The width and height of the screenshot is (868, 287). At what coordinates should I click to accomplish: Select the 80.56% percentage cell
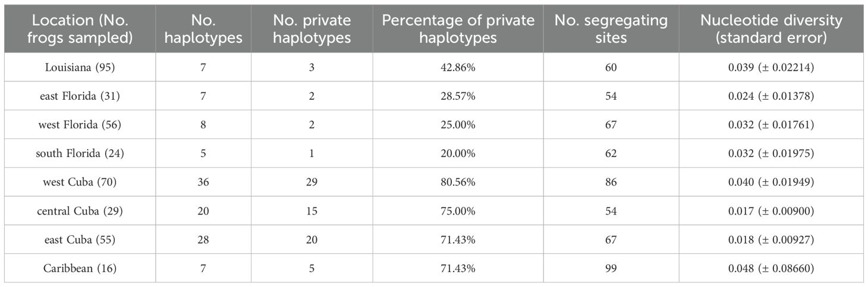(x=458, y=182)
